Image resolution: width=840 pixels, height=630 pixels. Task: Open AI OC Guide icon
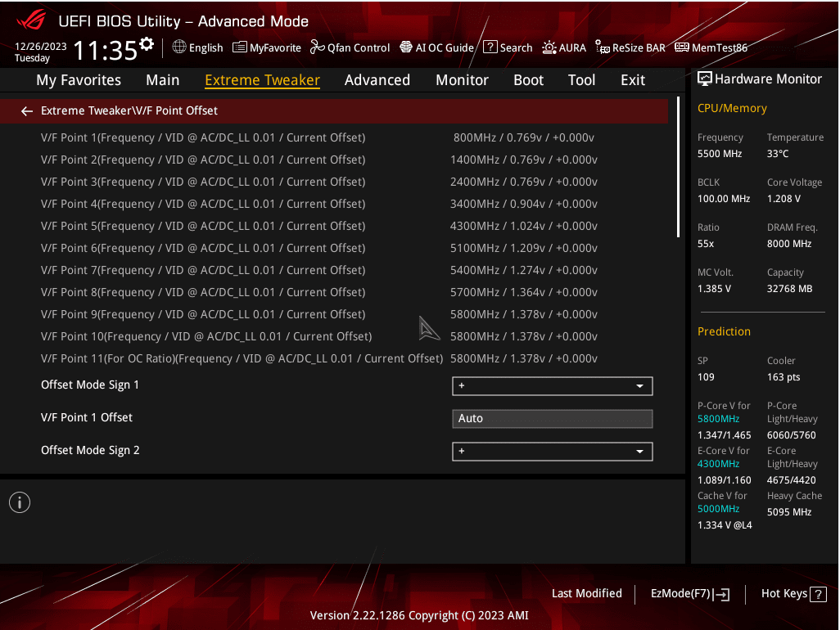[x=406, y=47]
